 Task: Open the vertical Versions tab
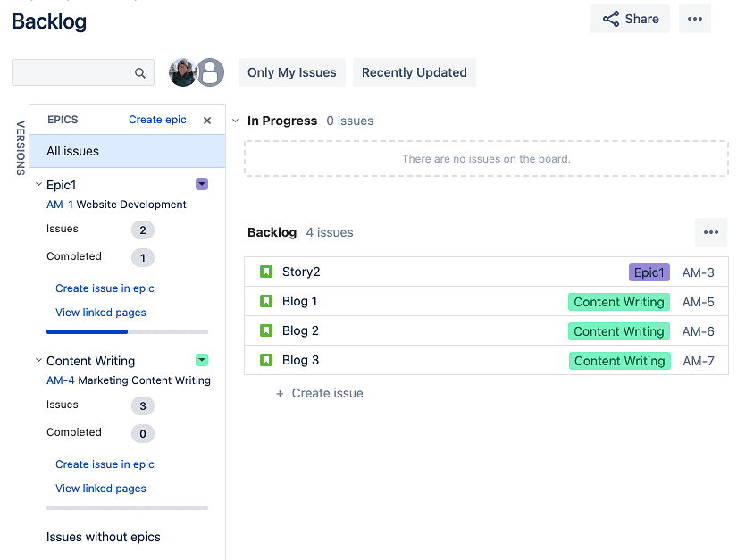click(21, 147)
